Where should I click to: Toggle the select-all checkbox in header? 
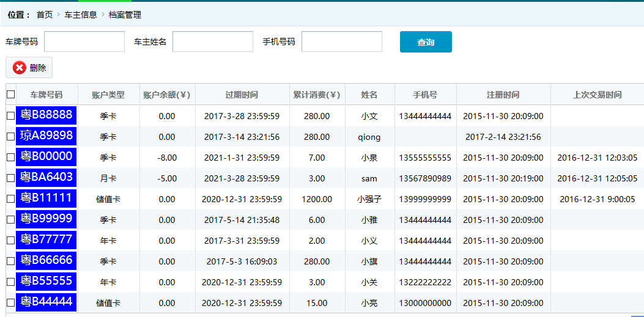click(10, 95)
